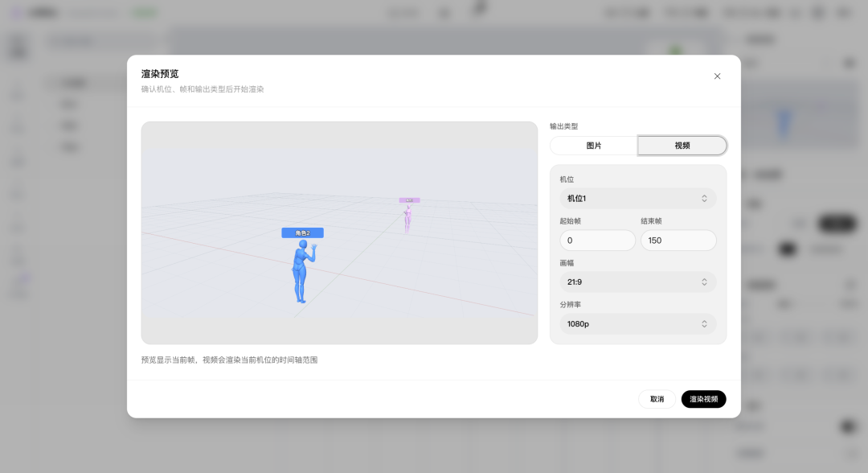Select the 视频 output type
Viewport: 868px width, 473px height.
(682, 146)
